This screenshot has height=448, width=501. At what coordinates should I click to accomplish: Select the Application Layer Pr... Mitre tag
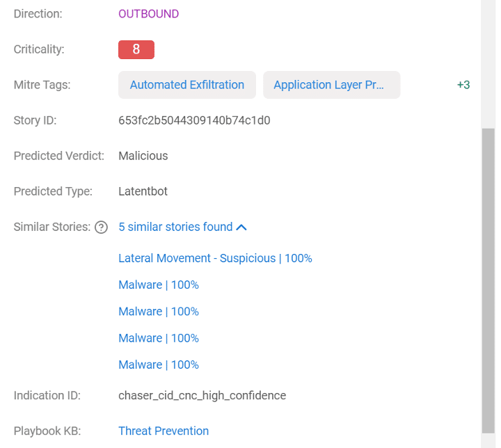[x=332, y=85]
